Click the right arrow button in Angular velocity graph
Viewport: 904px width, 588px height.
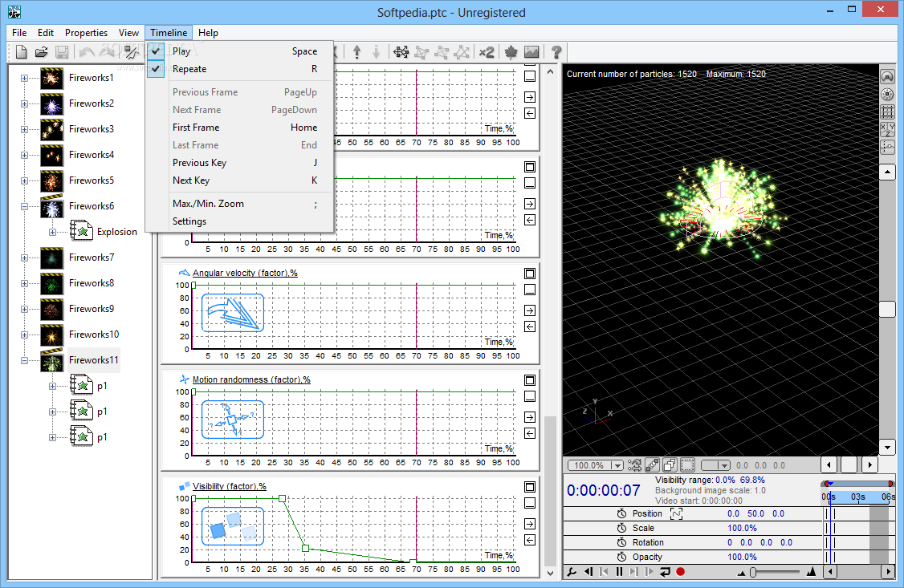click(x=530, y=310)
